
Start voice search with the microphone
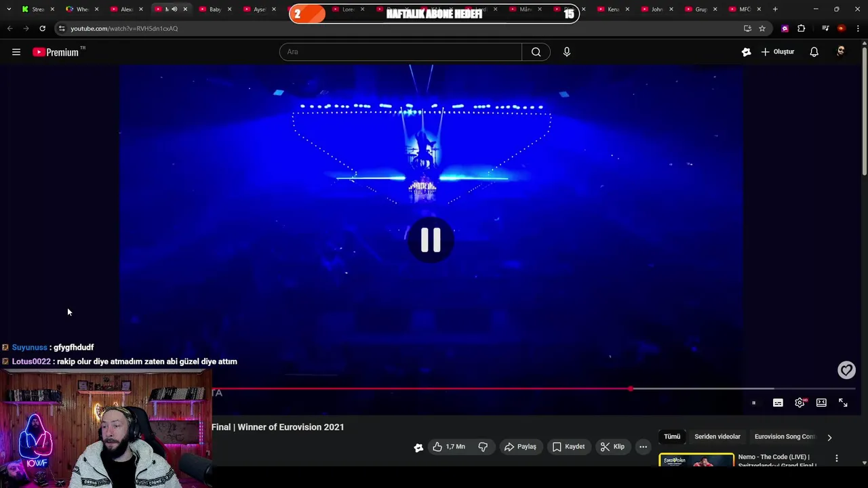(x=567, y=52)
